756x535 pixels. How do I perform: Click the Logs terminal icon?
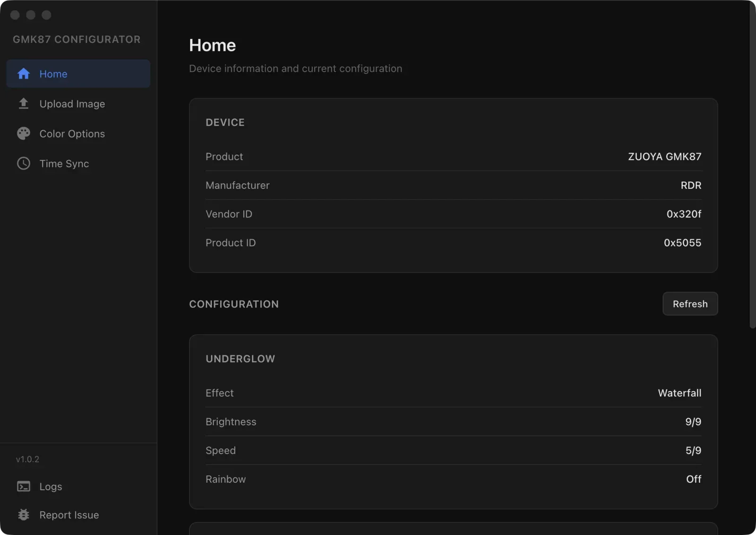[x=24, y=486]
